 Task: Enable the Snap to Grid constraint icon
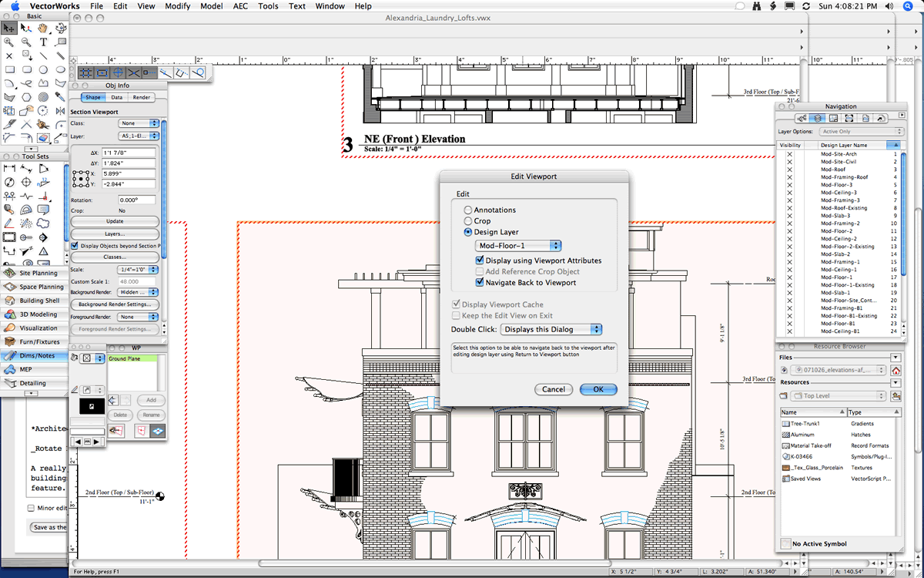point(85,72)
